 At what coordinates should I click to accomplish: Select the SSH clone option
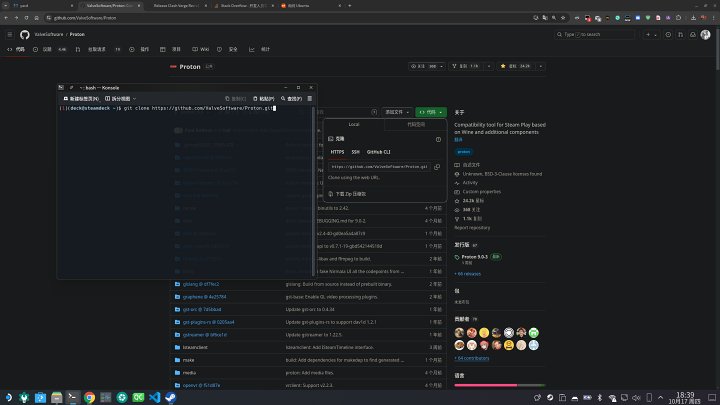[355, 152]
